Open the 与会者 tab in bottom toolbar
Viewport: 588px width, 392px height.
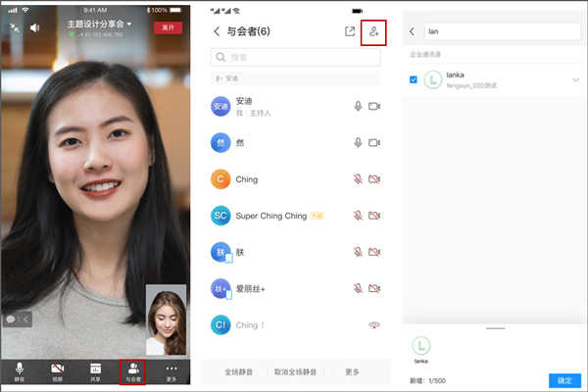132,370
